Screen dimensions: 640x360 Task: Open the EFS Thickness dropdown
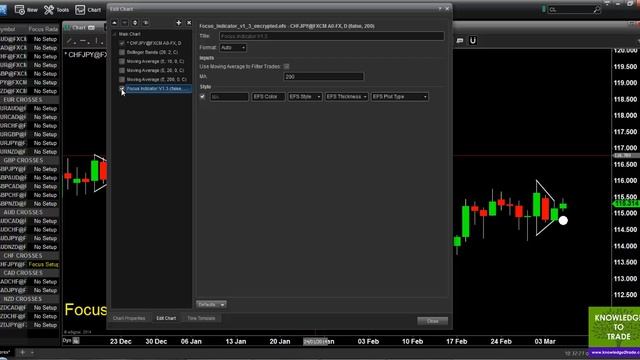coord(346,97)
